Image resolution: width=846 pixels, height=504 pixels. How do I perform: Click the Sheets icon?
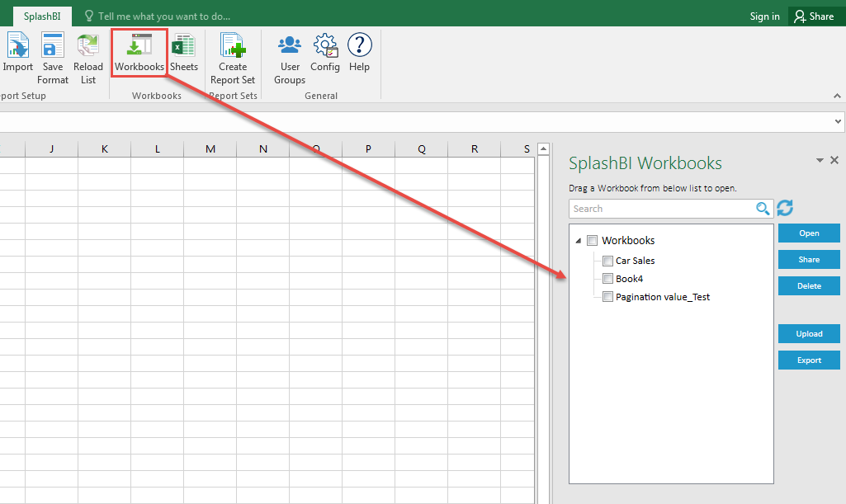tap(183, 46)
